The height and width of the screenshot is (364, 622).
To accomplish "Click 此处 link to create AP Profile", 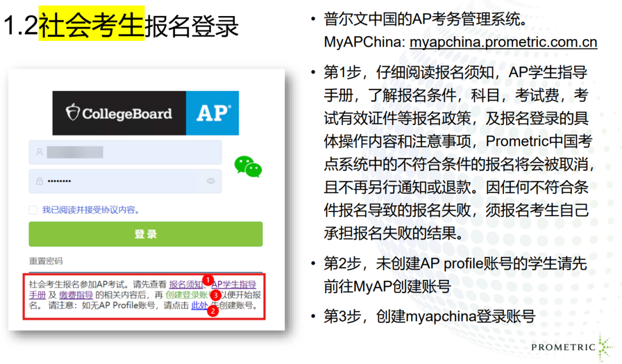I will [199, 306].
